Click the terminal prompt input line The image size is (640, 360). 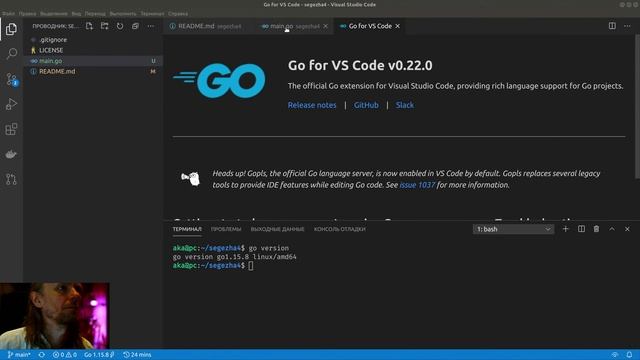(213, 266)
